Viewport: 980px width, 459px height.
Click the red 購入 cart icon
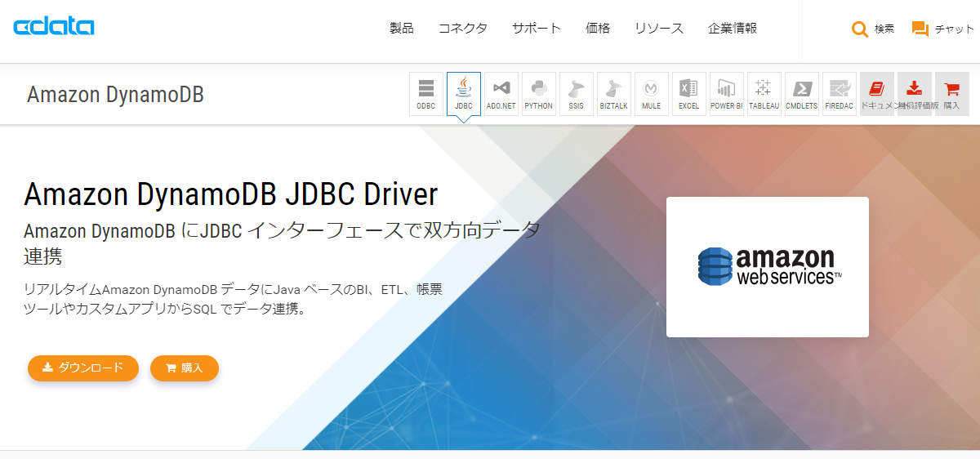click(x=952, y=94)
